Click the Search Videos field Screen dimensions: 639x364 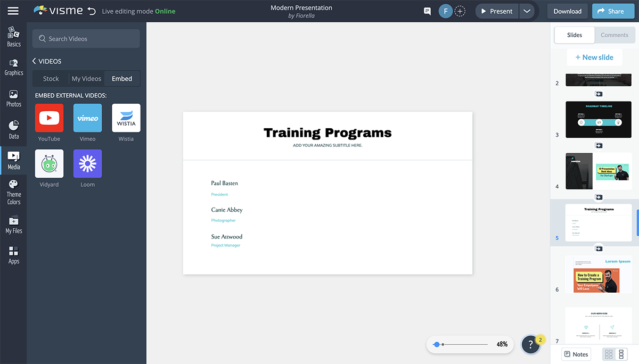86,39
